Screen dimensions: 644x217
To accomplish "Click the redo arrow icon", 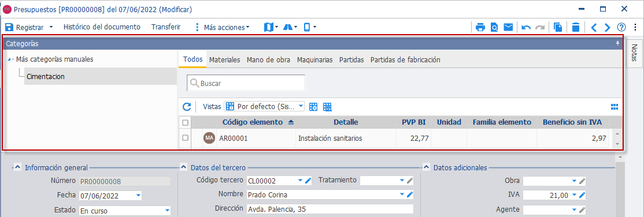I will (540, 28).
